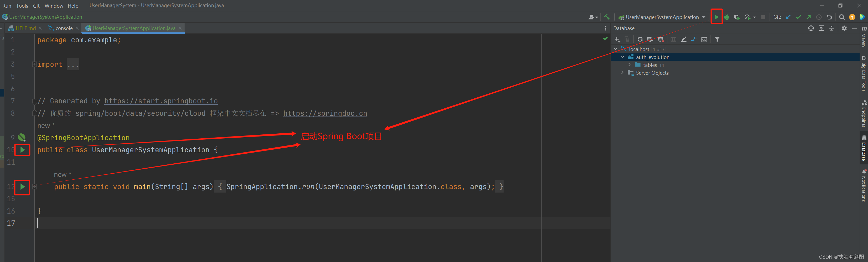Open profiler options dropdown arrow
868x262 pixels.
[x=754, y=17]
